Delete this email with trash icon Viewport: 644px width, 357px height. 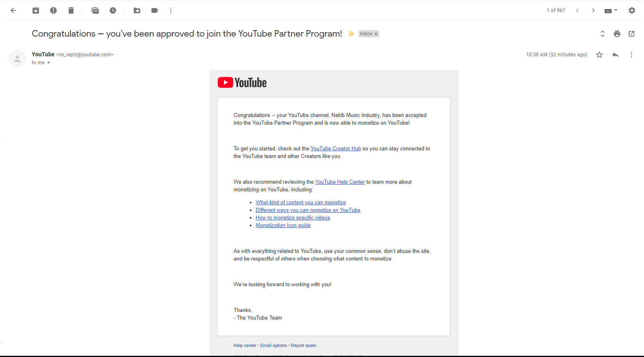(x=71, y=10)
